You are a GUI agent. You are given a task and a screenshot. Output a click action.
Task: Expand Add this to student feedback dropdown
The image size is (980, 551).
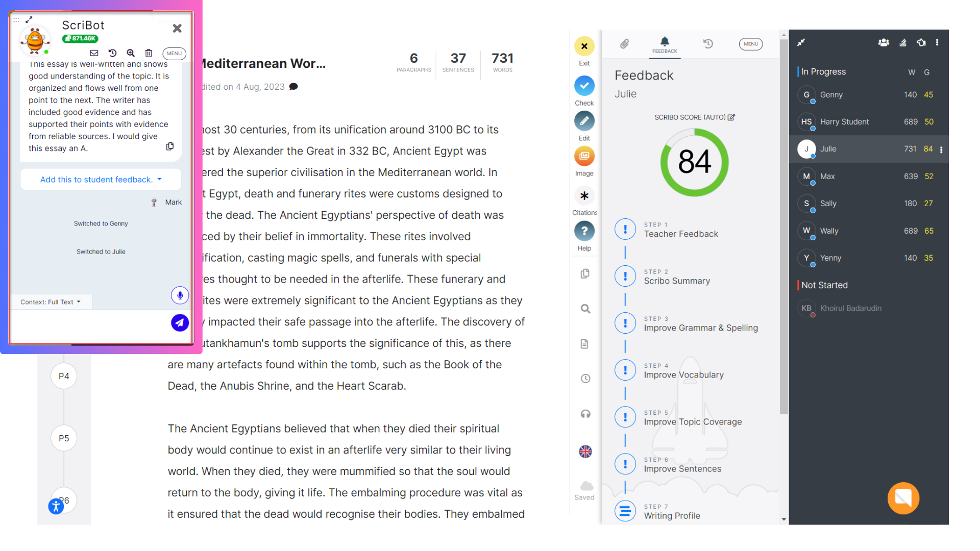click(x=101, y=180)
